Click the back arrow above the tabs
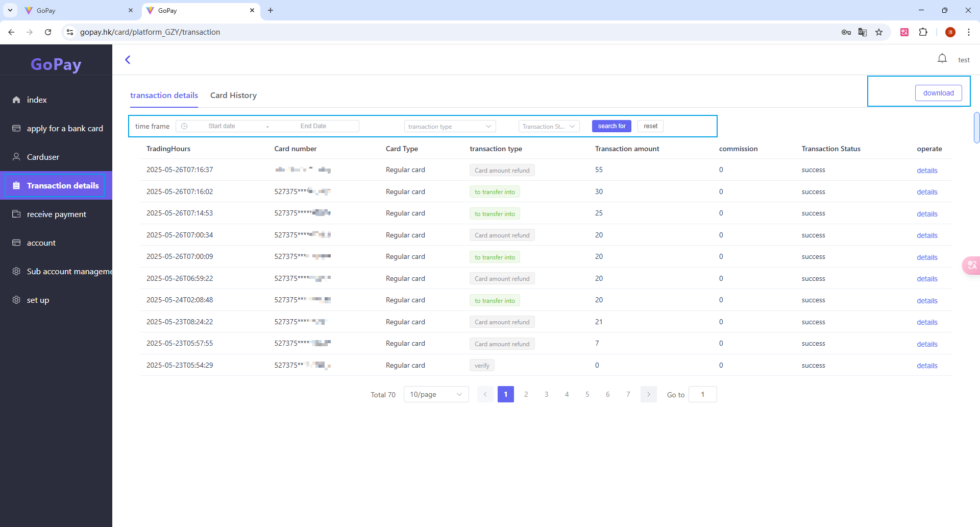The height and width of the screenshot is (527, 980). pyautogui.click(x=128, y=60)
